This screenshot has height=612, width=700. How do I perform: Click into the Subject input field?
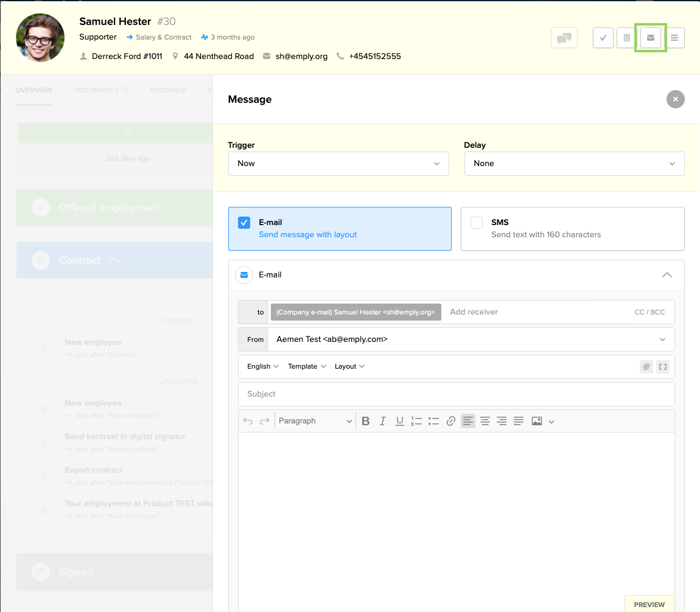coord(456,394)
